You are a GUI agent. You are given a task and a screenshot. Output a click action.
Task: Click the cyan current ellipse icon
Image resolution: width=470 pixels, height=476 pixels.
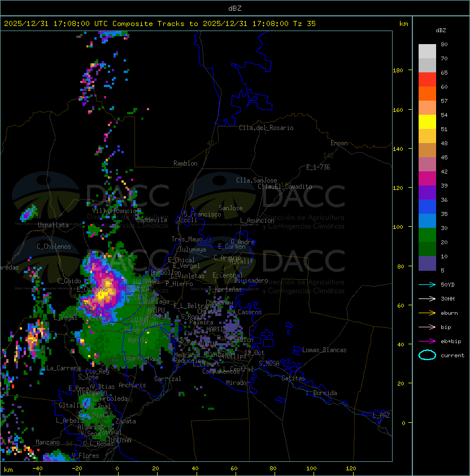pyautogui.click(x=427, y=355)
